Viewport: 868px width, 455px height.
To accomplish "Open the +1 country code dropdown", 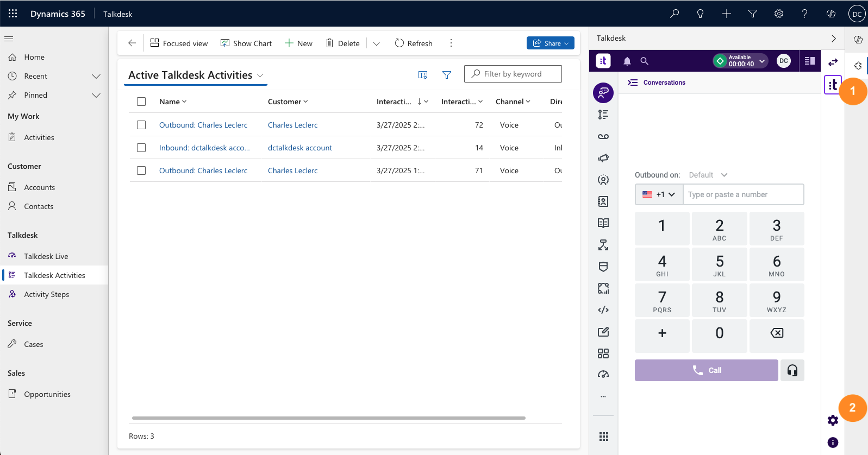I will click(659, 194).
